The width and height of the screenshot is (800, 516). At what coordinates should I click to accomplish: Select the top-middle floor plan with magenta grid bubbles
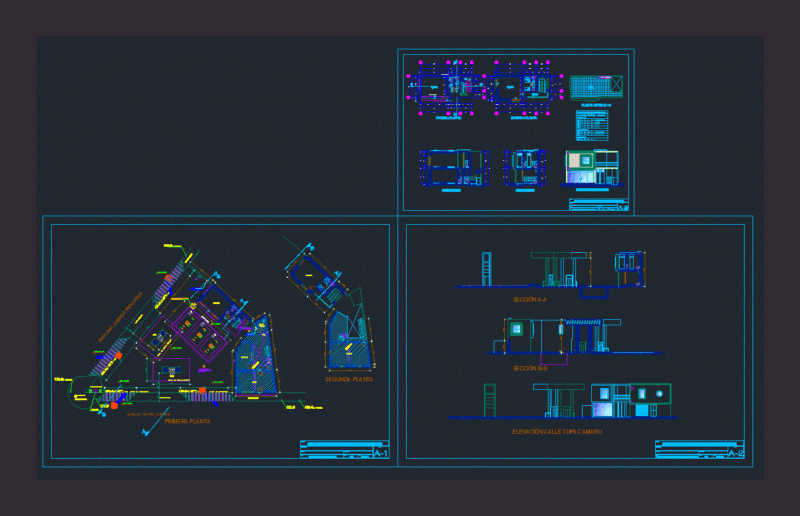(523, 88)
